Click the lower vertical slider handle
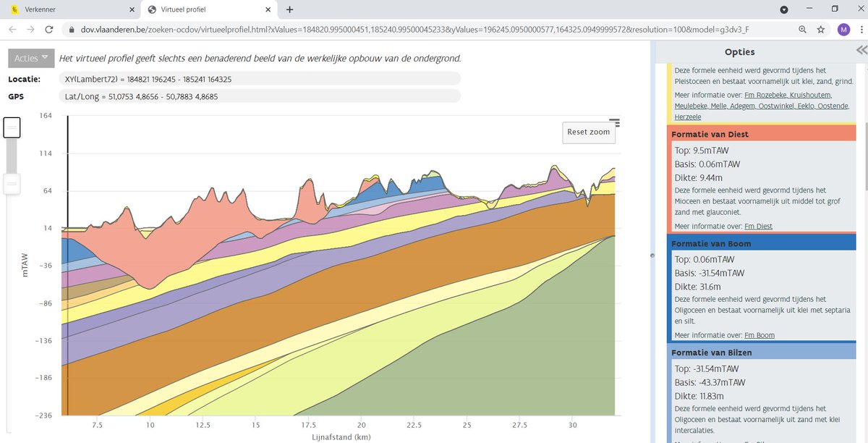The height and width of the screenshot is (443, 868). 12,184
